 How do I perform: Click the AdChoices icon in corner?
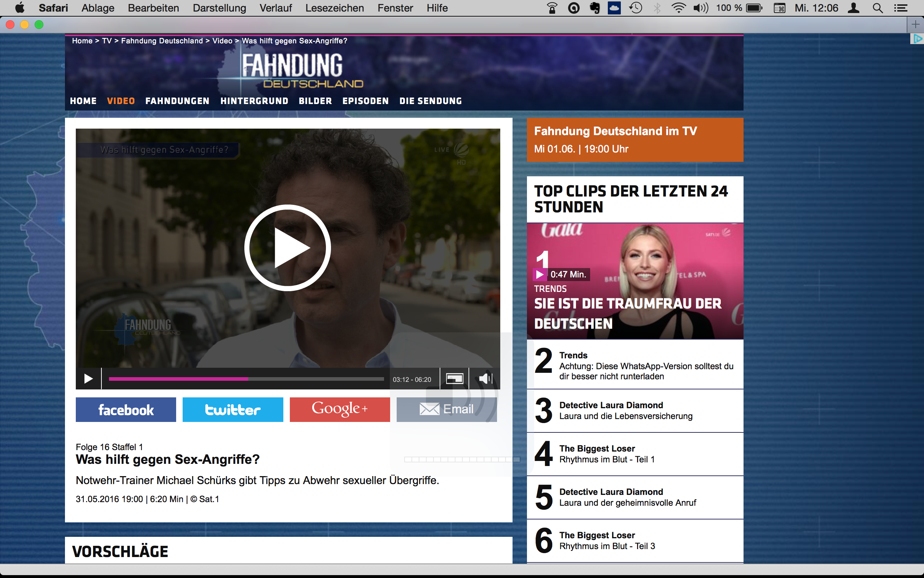coord(917,39)
